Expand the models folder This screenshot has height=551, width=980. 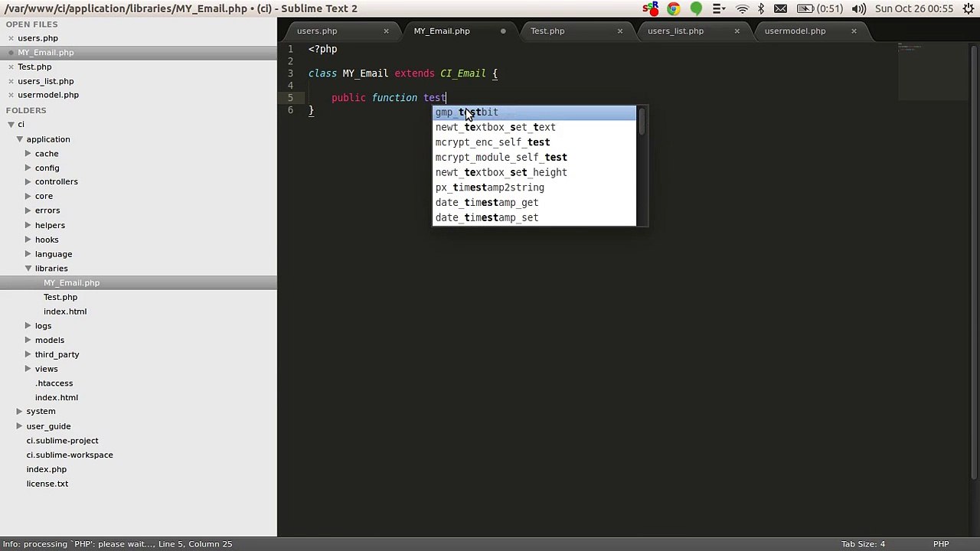28,340
